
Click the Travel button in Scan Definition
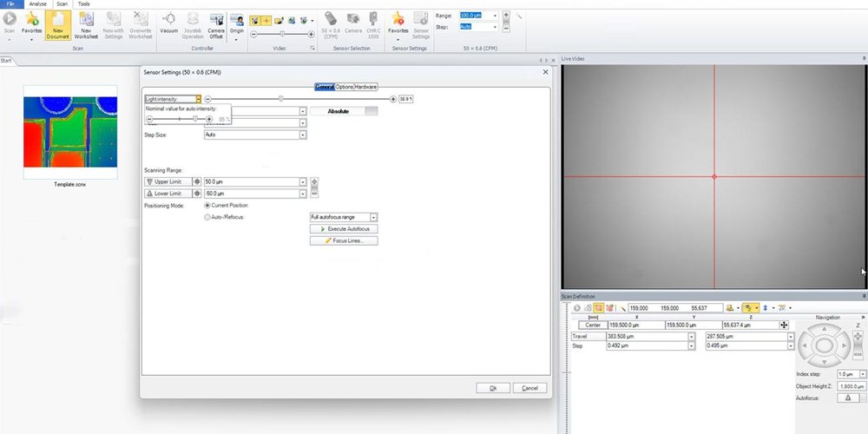(588, 337)
